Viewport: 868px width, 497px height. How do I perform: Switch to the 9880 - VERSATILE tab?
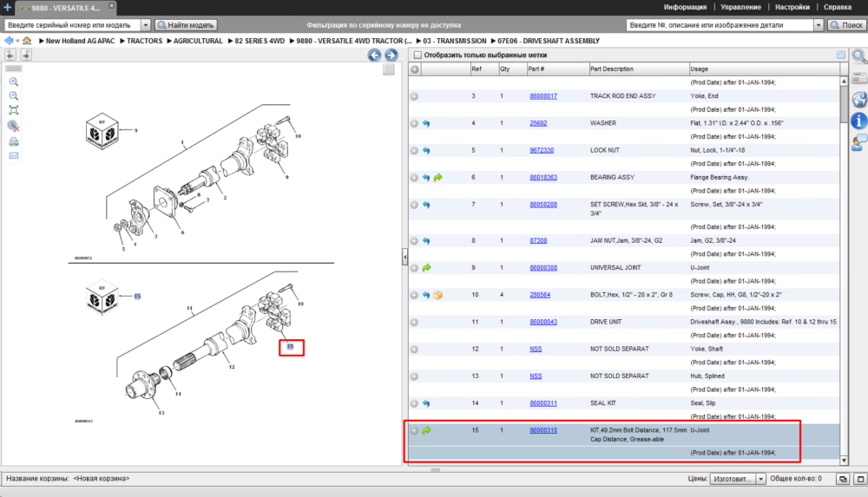click(x=65, y=8)
